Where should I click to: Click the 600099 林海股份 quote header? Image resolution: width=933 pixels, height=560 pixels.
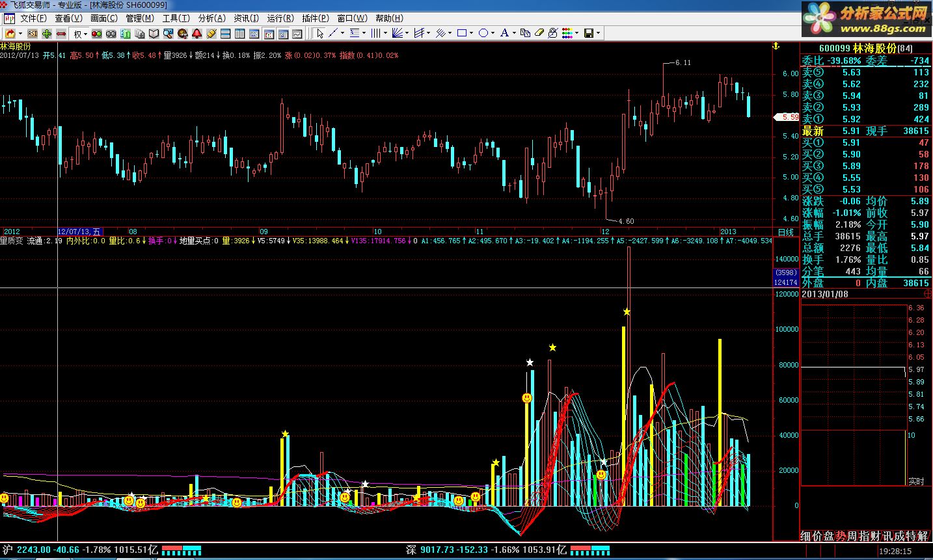tap(865, 48)
